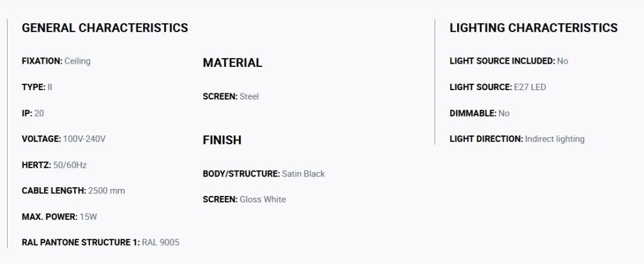Select the RAL 9005 color code
Screen dimensions: 644x264
point(160,242)
